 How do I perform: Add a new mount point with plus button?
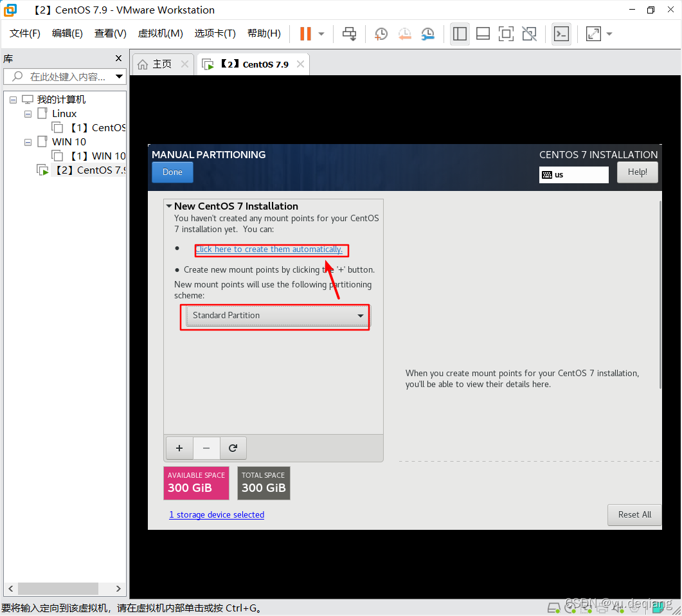click(179, 448)
